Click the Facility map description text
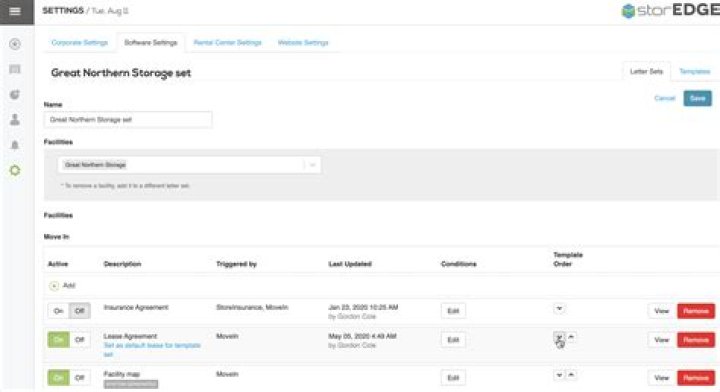 (x=122, y=374)
